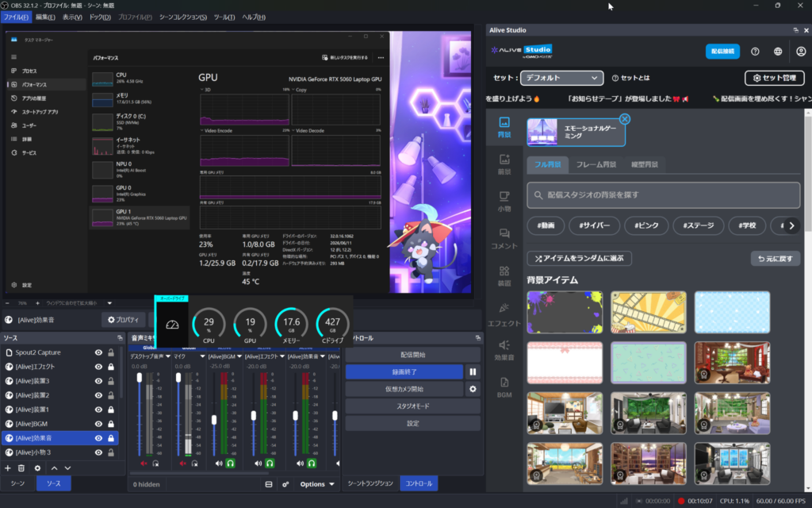Open [Alive]BGM mixer channel menu arrow
This screenshot has width=812, height=508.
[239, 356]
